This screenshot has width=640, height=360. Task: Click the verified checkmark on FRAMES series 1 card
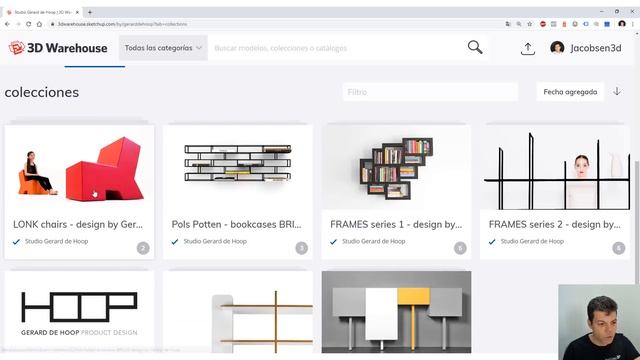(x=333, y=242)
